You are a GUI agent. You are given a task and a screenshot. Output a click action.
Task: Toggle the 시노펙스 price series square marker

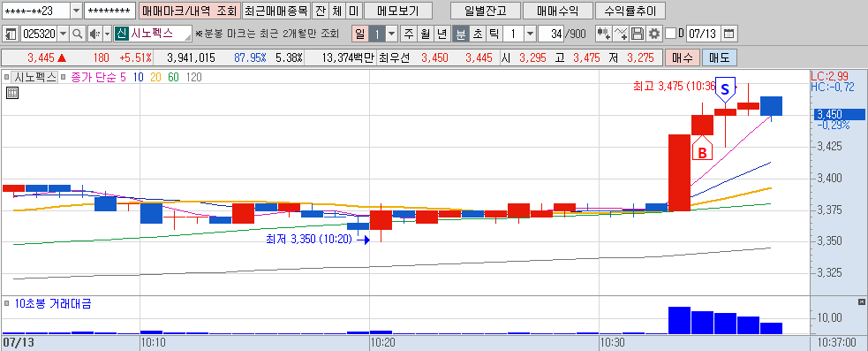click(7, 78)
